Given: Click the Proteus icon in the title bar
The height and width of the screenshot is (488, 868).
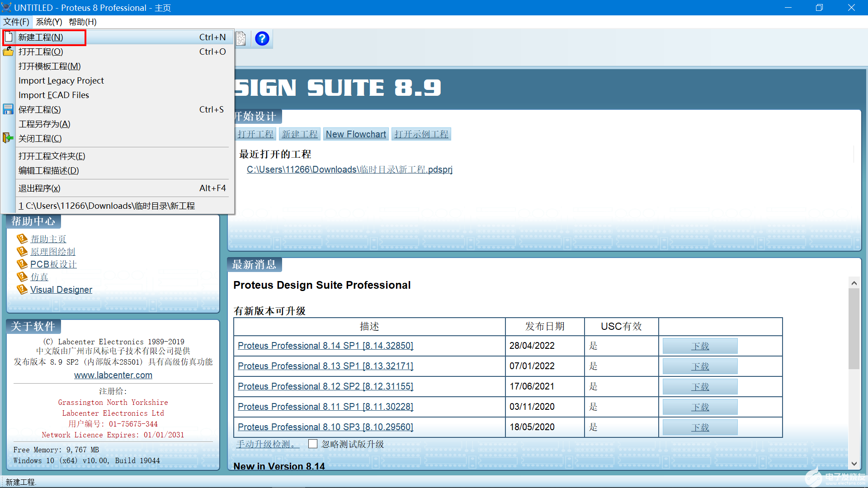Looking at the screenshot, I should (x=6, y=7).
